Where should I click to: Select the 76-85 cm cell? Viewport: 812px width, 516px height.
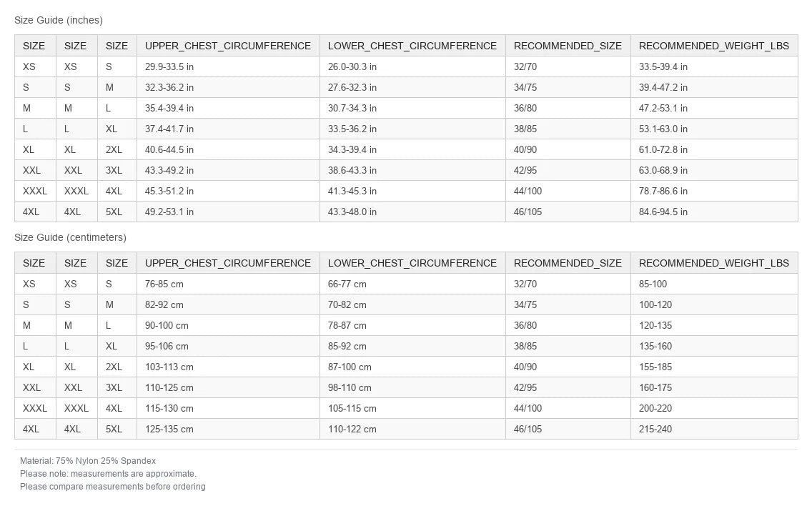point(228,284)
